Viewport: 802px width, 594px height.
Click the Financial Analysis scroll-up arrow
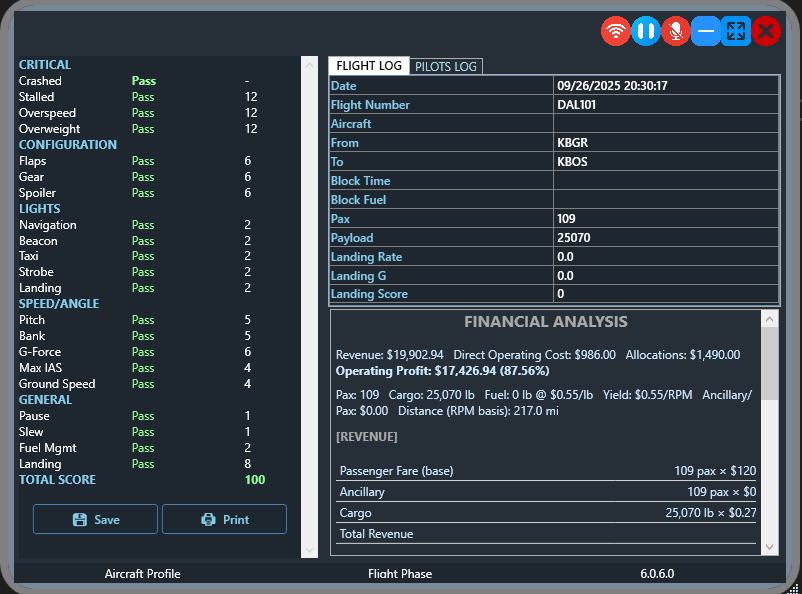tap(769, 319)
